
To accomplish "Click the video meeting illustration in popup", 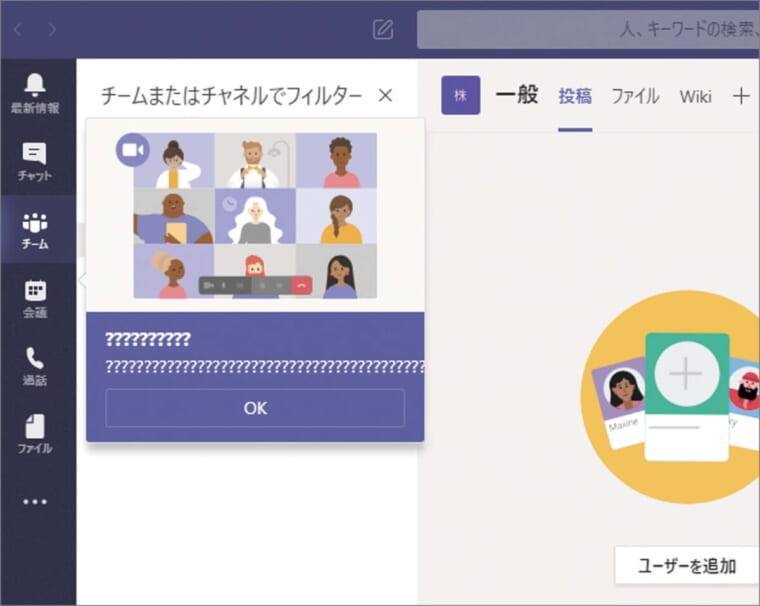I will [x=255, y=215].
